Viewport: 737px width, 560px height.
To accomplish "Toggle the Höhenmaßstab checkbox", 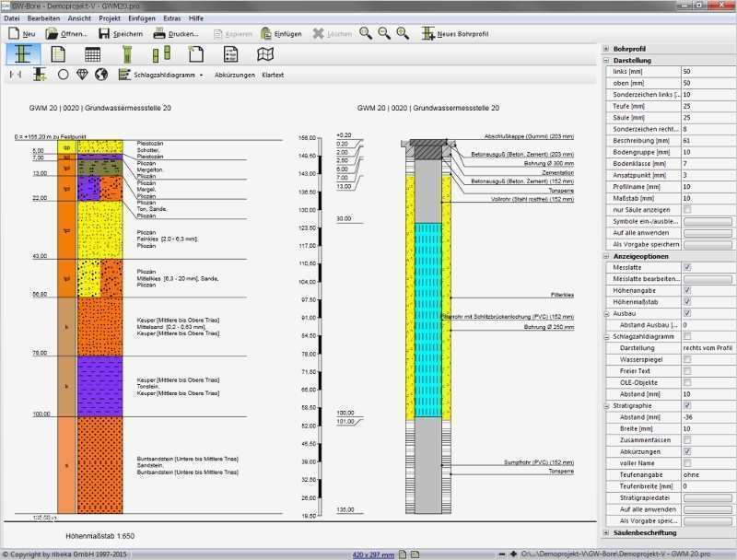I will (x=687, y=302).
